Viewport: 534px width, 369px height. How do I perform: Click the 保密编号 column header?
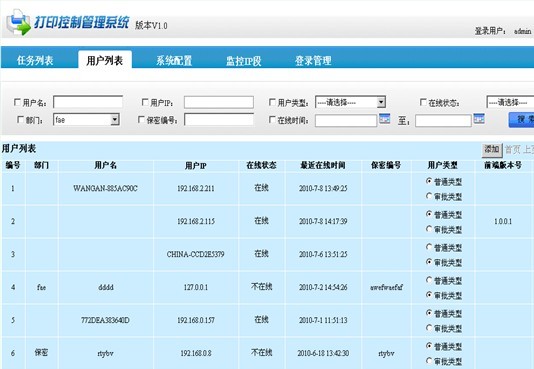tap(386, 165)
